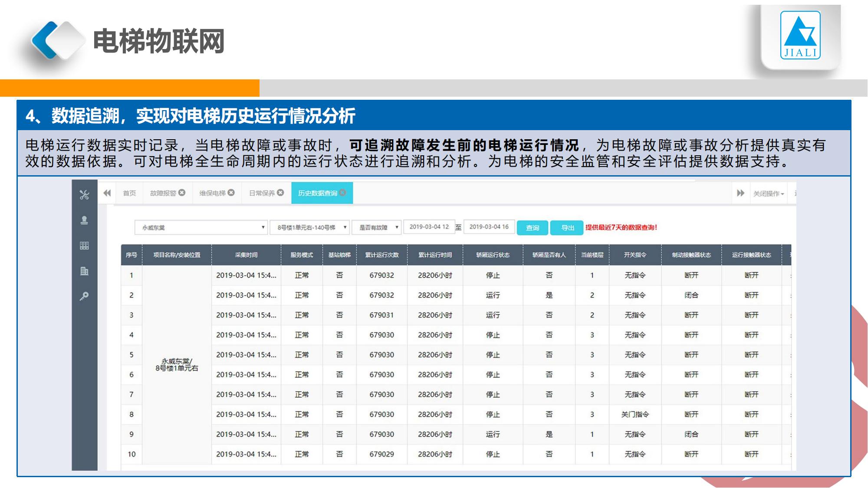Click the 服务模式 column header
This screenshot has height=488, width=868.
click(302, 255)
